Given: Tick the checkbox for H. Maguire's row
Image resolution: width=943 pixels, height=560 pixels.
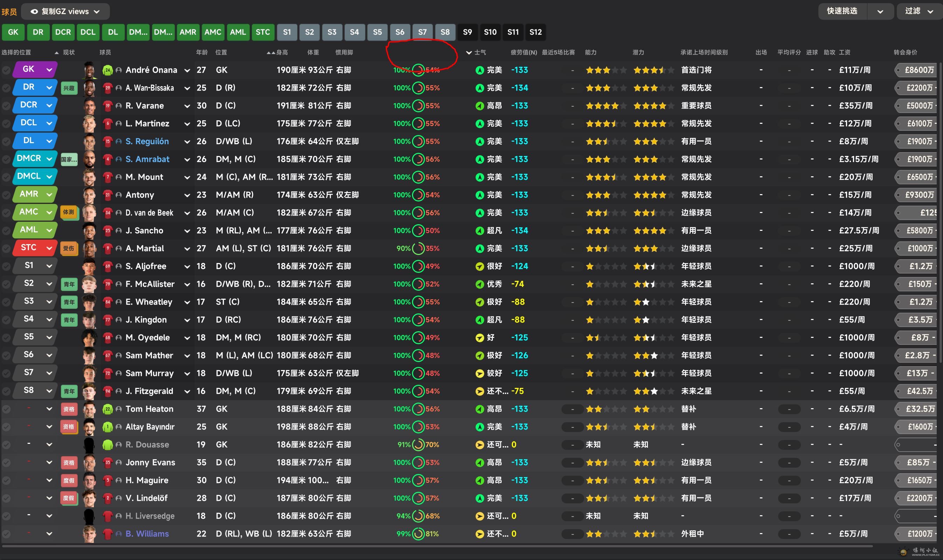Looking at the screenshot, I should [x=6, y=480].
